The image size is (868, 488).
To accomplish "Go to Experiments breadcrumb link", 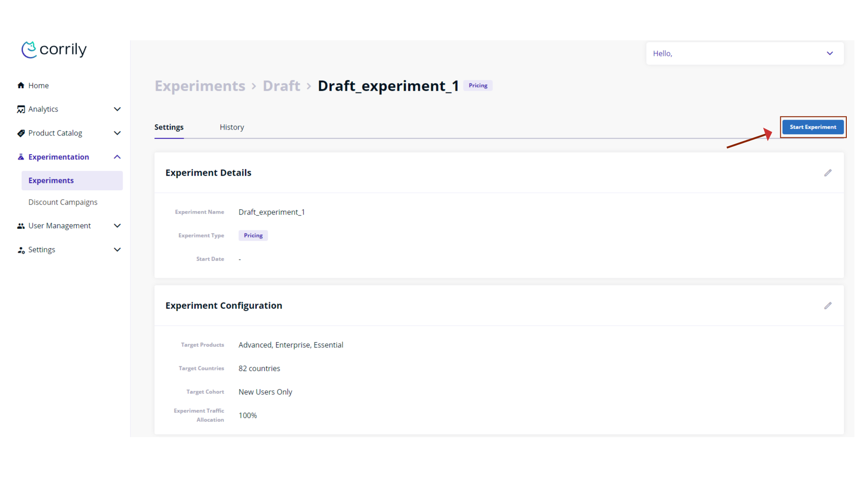I will click(200, 86).
